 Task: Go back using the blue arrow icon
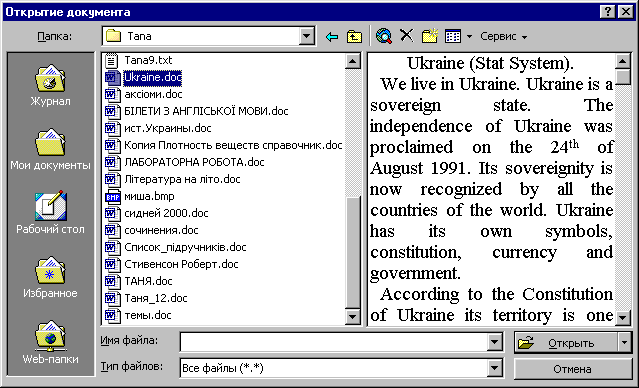(x=332, y=37)
